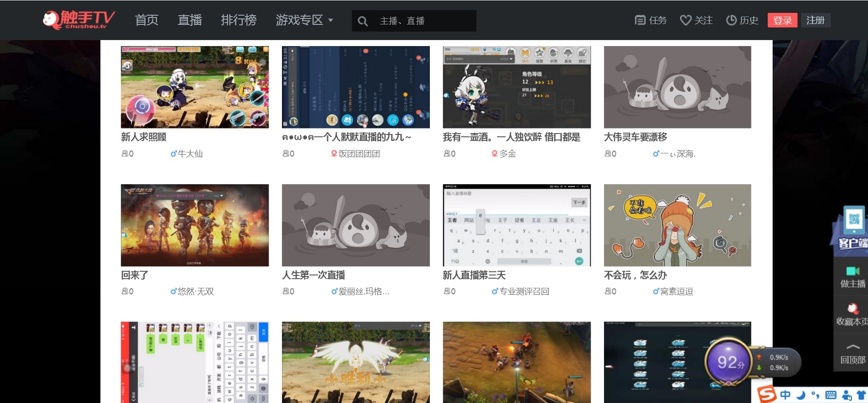The height and width of the screenshot is (403, 868).
Task: Click the 注册 register button
Action: [x=815, y=20]
